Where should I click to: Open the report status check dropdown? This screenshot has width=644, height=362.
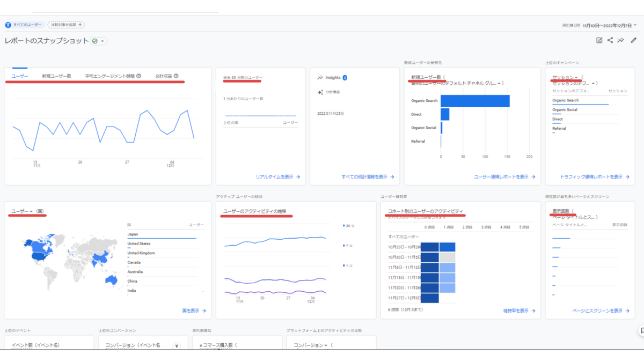point(99,41)
